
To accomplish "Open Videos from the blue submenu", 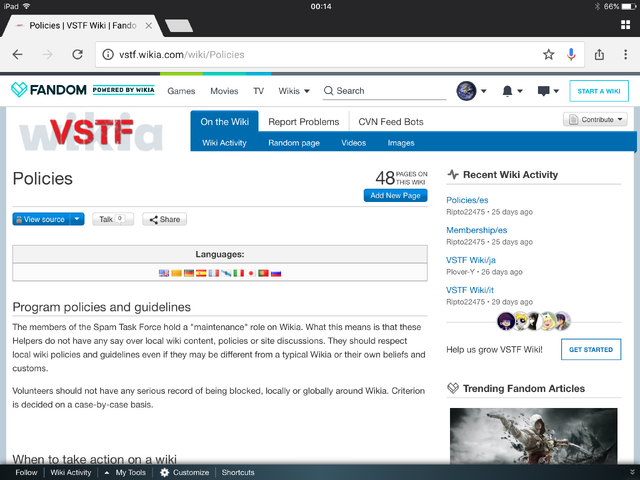I will pyautogui.click(x=353, y=143).
